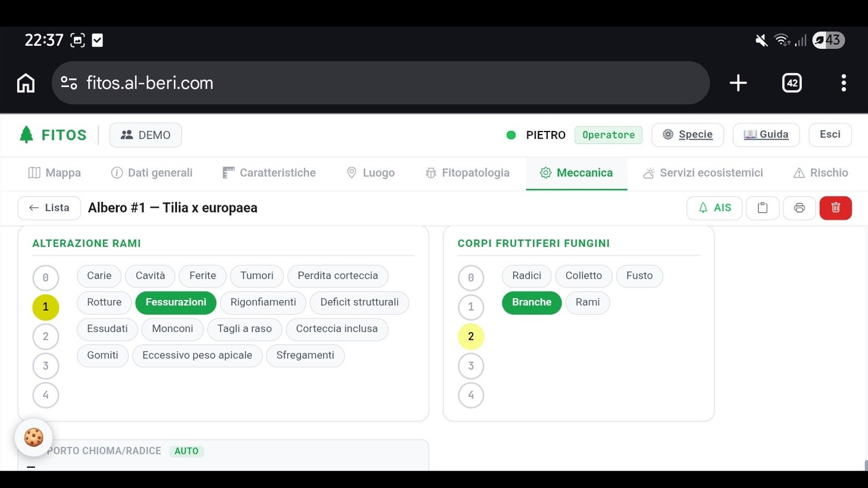Tap the browser home icon
This screenshot has width=868, height=488.
click(26, 83)
